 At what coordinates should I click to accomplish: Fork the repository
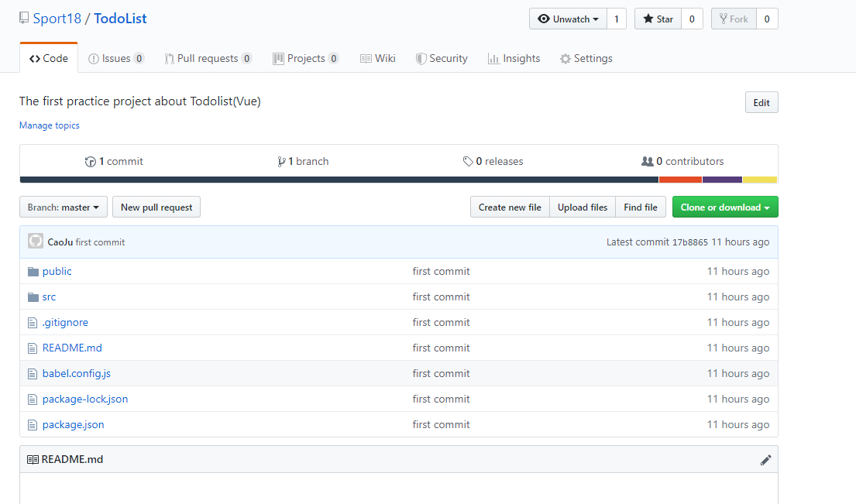[734, 19]
